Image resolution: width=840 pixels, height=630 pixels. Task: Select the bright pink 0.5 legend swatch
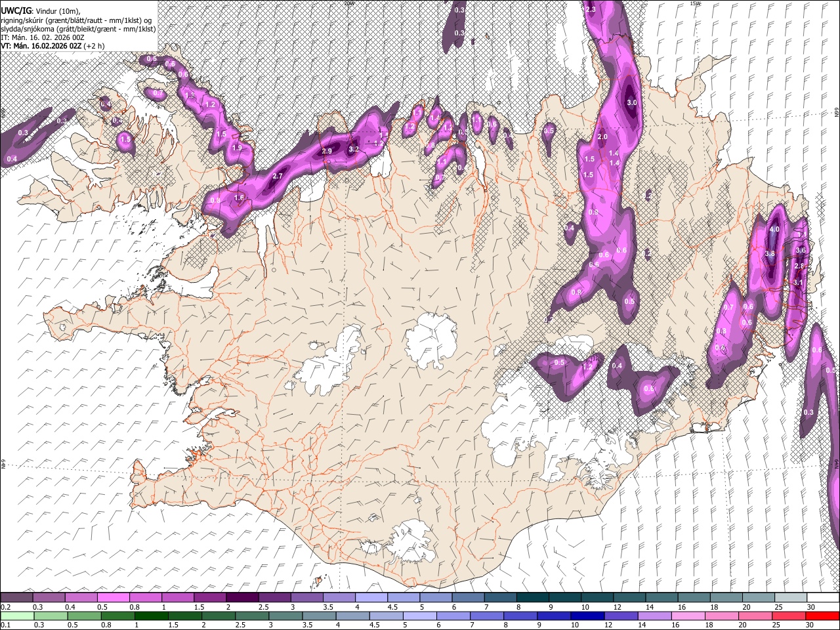pos(113,598)
